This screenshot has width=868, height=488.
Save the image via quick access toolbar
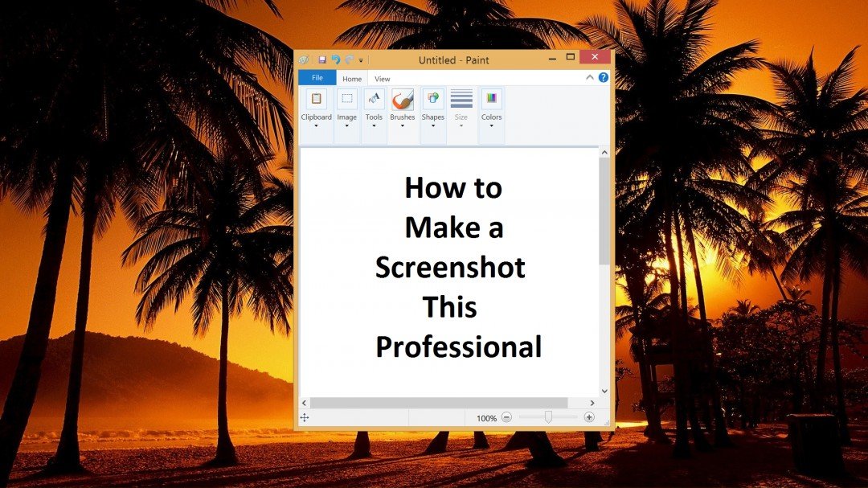point(322,60)
